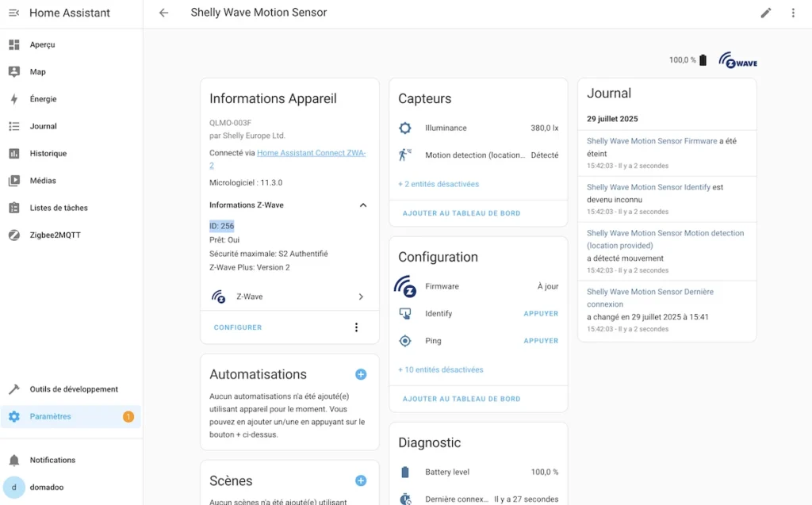Click the Zigbee2MQTT sidebar icon
Image resolution: width=812 pixels, height=505 pixels.
(x=14, y=235)
